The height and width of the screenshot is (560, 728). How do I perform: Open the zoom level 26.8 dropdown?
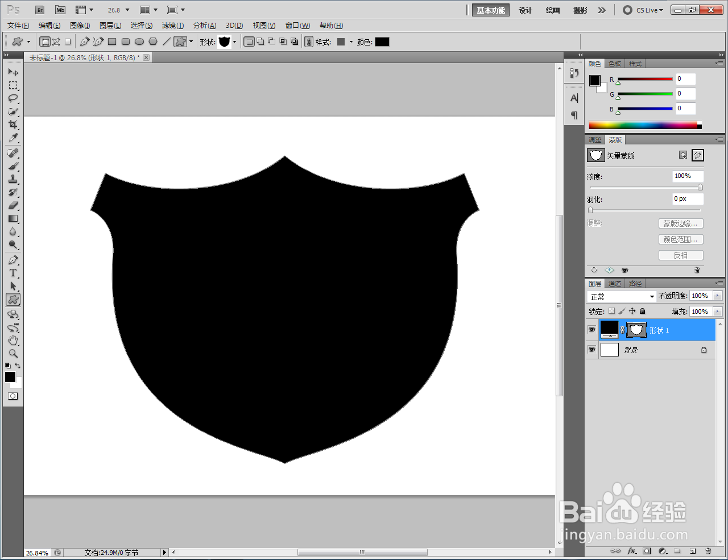(127, 10)
